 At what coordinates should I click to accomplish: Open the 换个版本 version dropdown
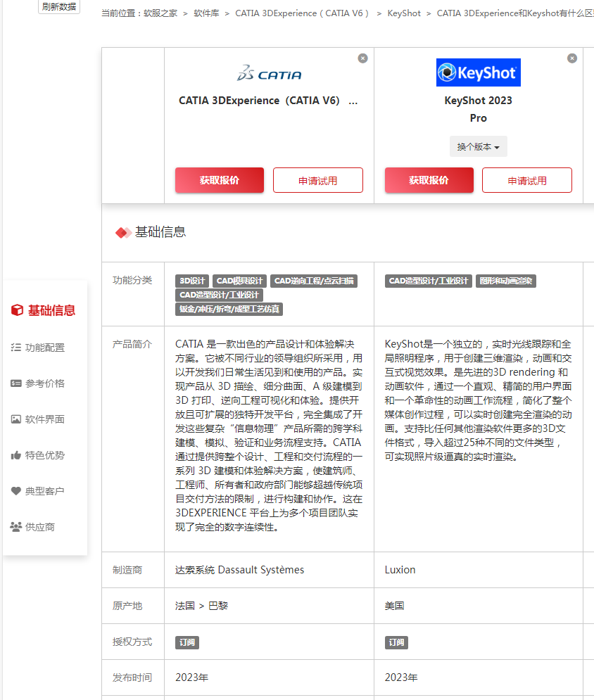click(479, 146)
